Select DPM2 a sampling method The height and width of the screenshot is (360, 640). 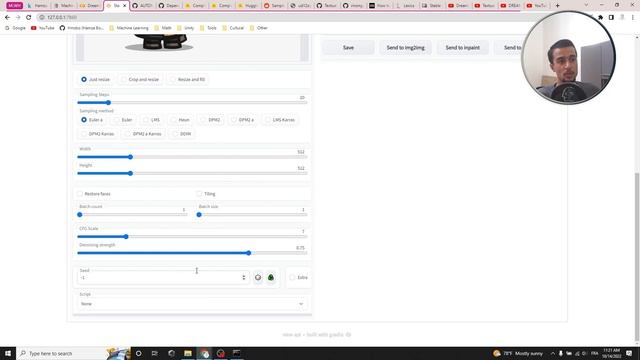[242, 120]
